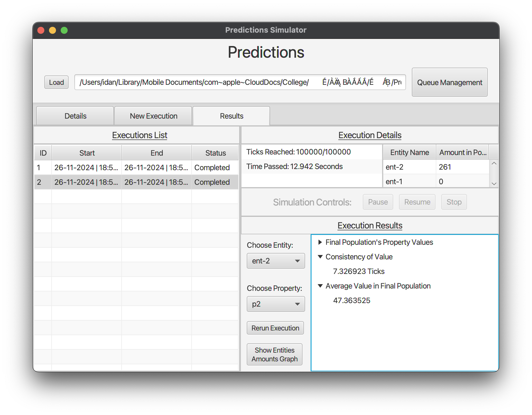Open Queue Management
This screenshot has height=415, width=532.
point(449,82)
